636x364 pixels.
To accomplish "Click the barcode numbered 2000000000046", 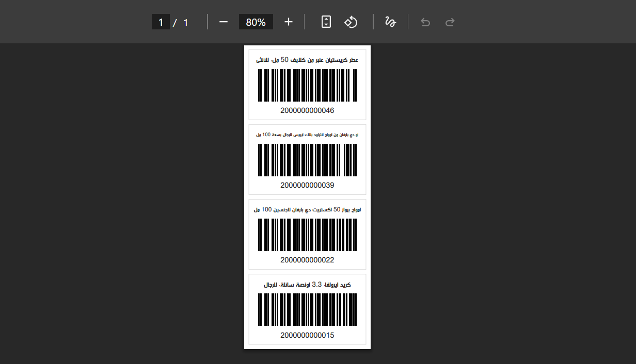I will coord(307,85).
